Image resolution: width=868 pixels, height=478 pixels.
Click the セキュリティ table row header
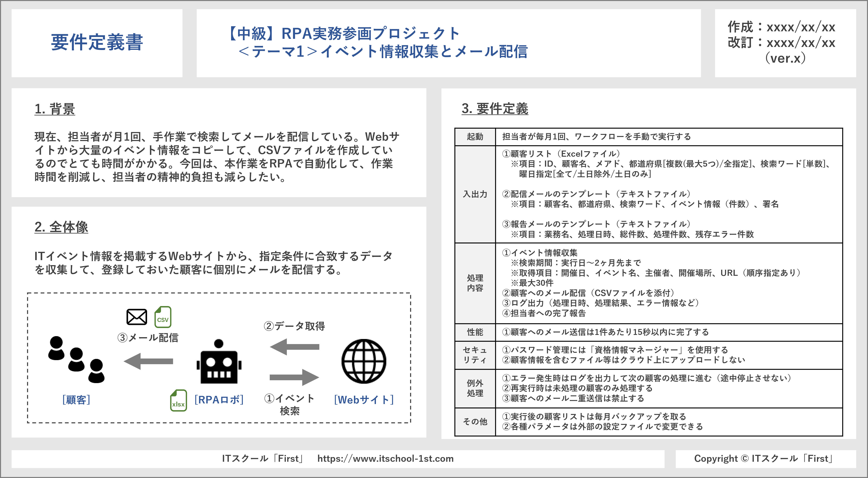coord(475,355)
